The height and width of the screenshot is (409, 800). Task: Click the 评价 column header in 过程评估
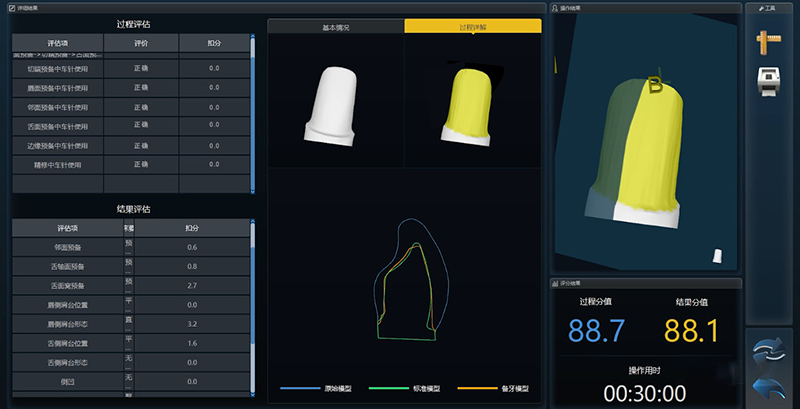coord(143,43)
